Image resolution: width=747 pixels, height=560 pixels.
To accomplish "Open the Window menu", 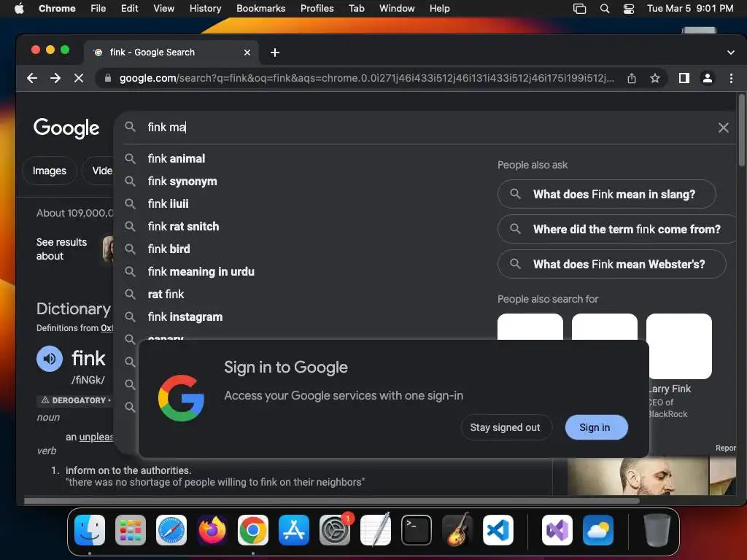I will pyautogui.click(x=397, y=9).
